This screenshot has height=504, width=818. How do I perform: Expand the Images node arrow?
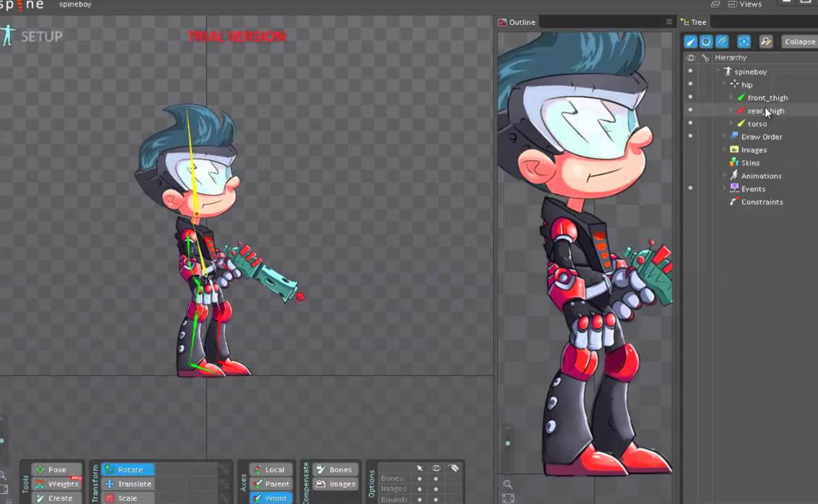[725, 149]
